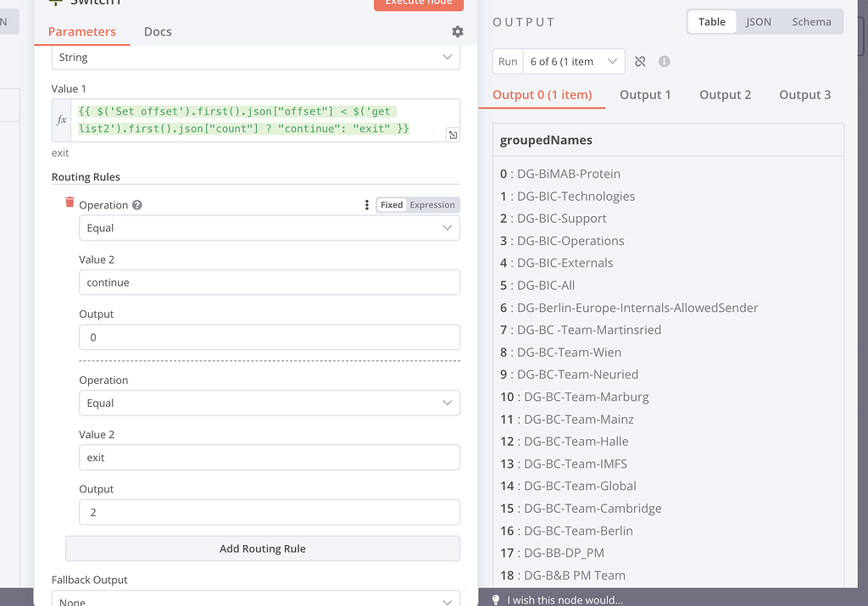Click the info icon next to Run selector
This screenshot has width=868, height=606.
point(665,62)
